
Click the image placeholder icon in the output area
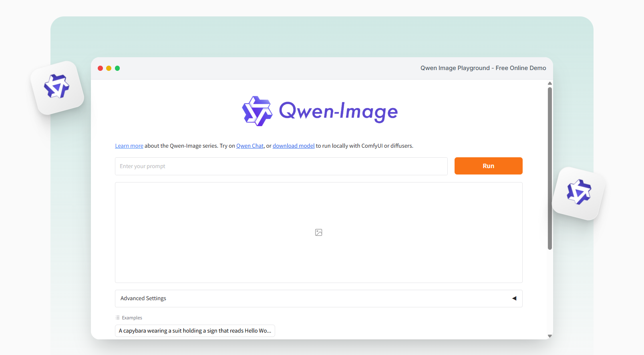coord(318,233)
